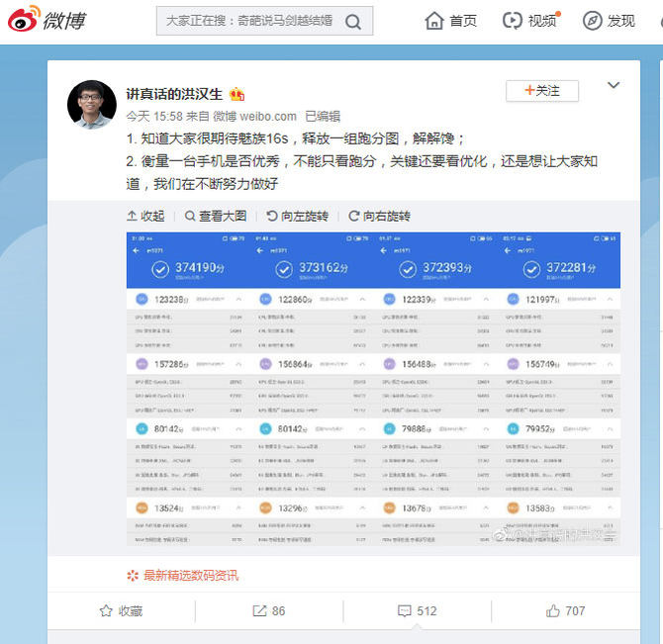
Task: Click the repost icon beside 86
Action: [x=259, y=611]
